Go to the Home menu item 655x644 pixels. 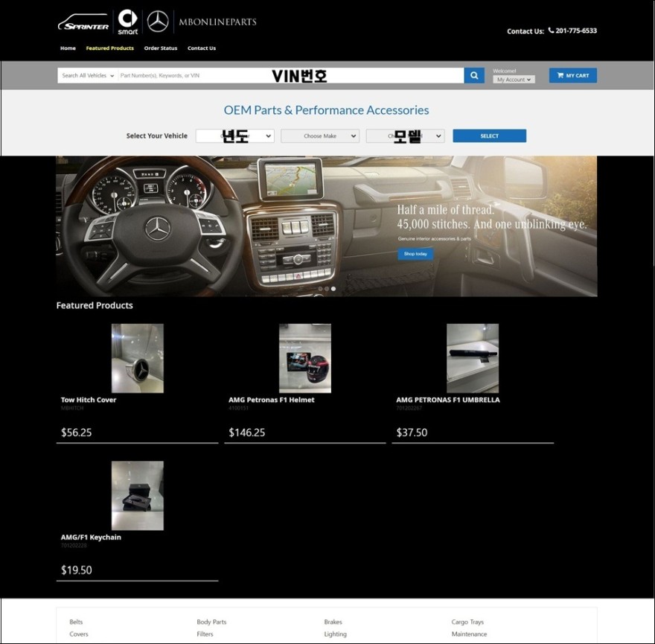[68, 48]
